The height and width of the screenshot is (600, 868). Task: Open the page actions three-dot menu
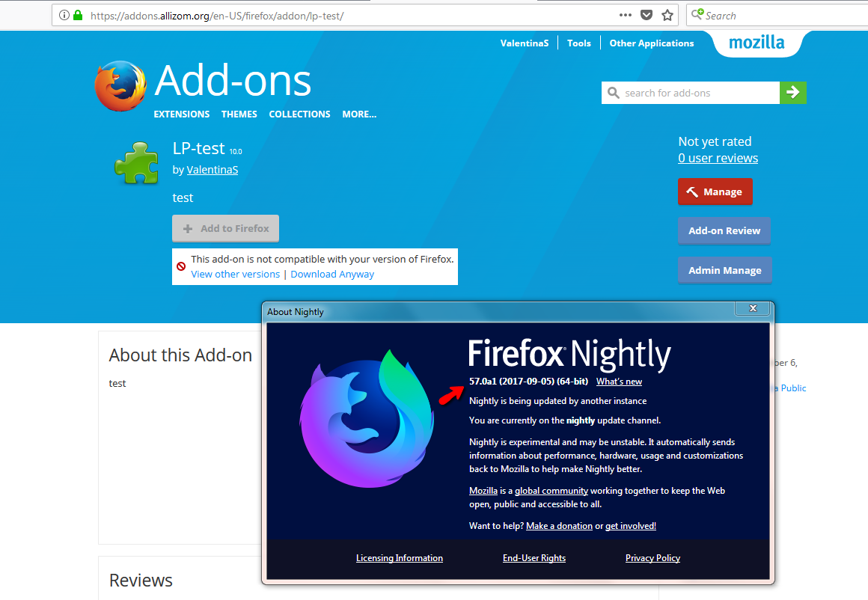point(625,15)
